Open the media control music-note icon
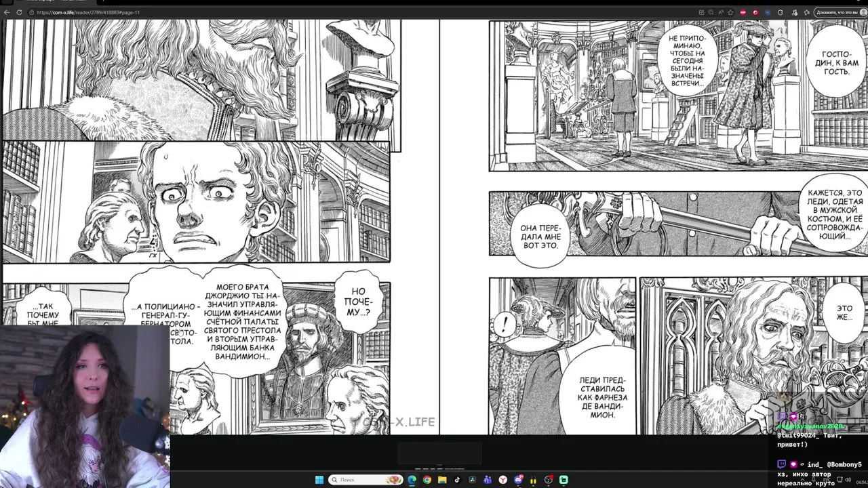This screenshot has width=868, height=488. (794, 12)
